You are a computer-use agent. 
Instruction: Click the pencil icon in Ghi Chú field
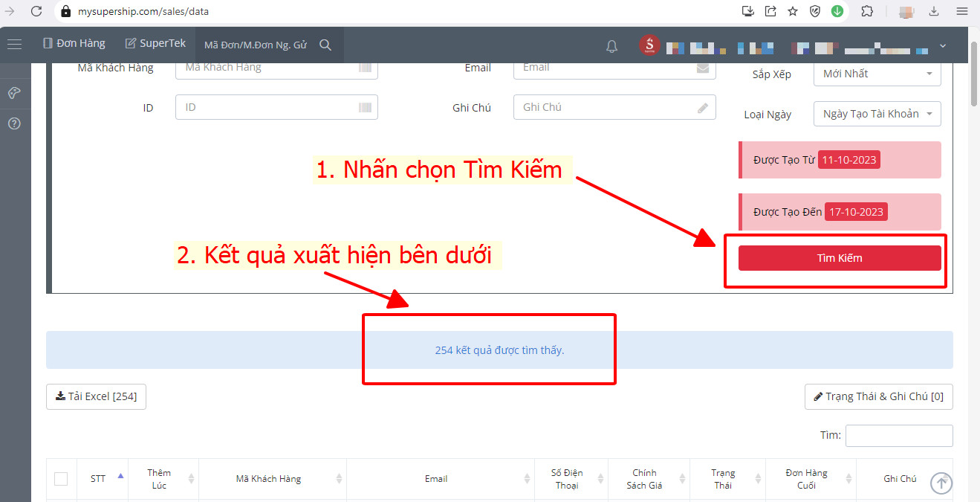click(703, 107)
